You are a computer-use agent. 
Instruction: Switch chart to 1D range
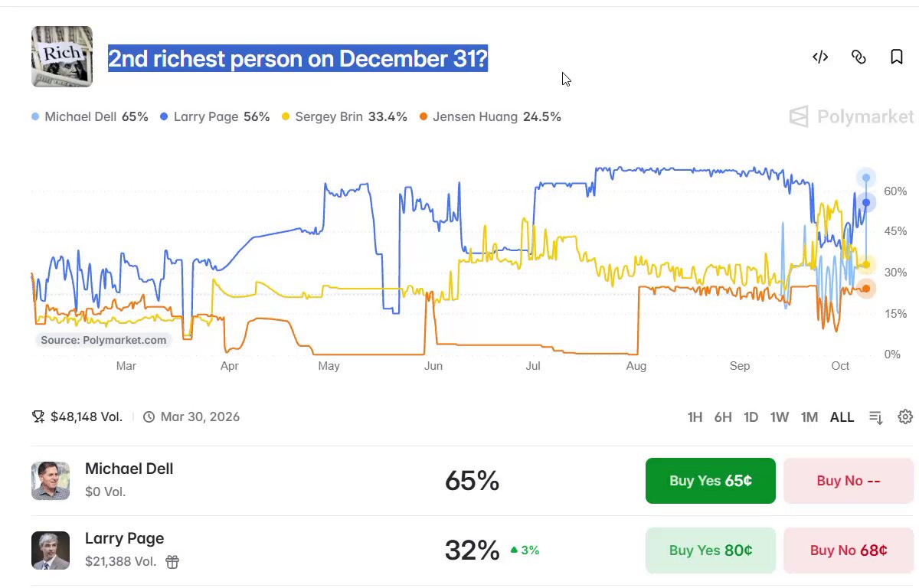[x=751, y=417]
